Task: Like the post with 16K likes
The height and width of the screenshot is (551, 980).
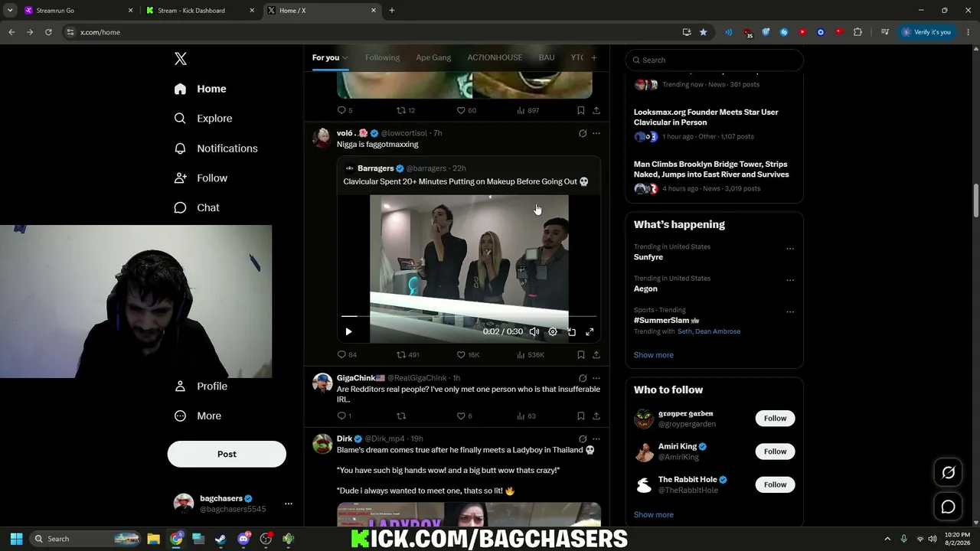Action: (x=468, y=355)
